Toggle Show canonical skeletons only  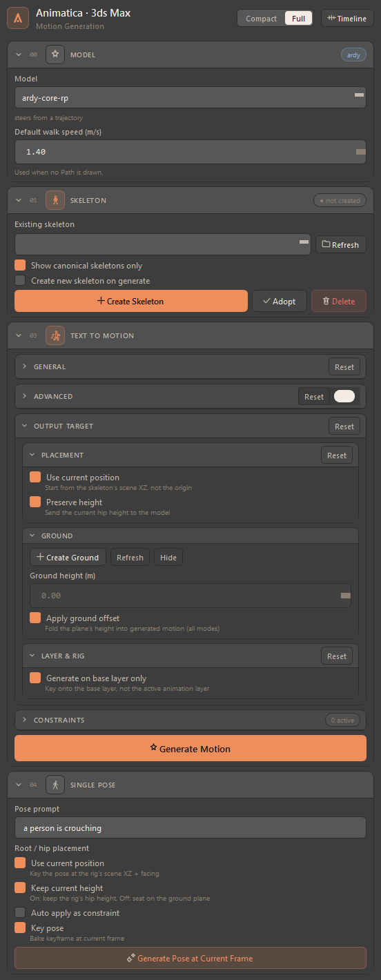[x=20, y=266]
